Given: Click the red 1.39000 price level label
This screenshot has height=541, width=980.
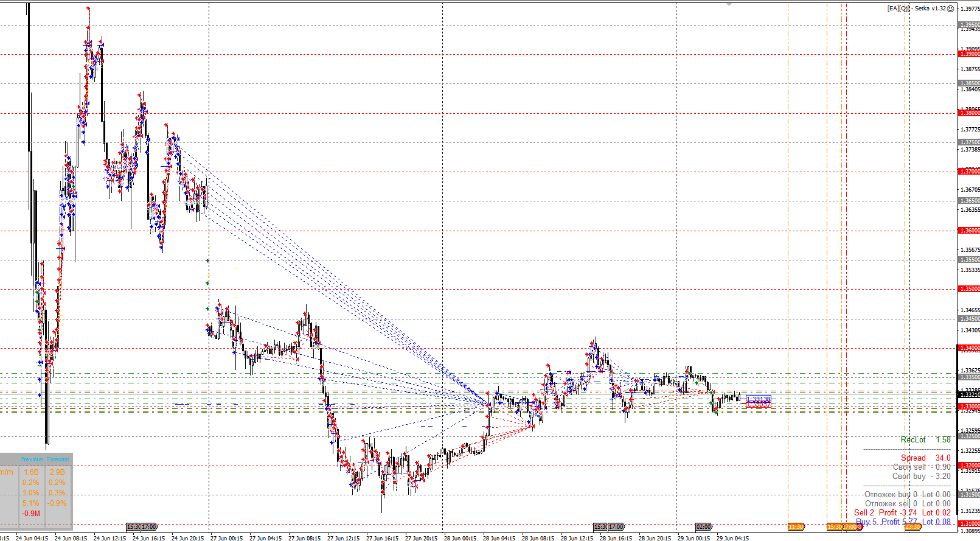Looking at the screenshot, I should click(970, 54).
